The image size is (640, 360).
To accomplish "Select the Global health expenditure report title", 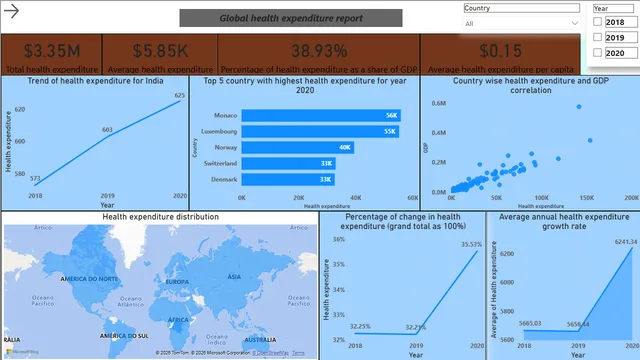I will pos(291,18).
